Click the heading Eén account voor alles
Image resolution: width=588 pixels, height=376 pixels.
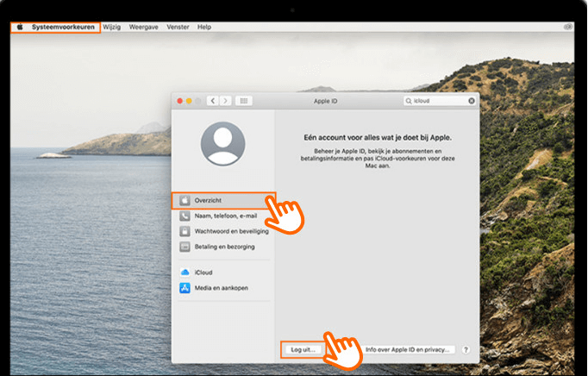(x=378, y=137)
